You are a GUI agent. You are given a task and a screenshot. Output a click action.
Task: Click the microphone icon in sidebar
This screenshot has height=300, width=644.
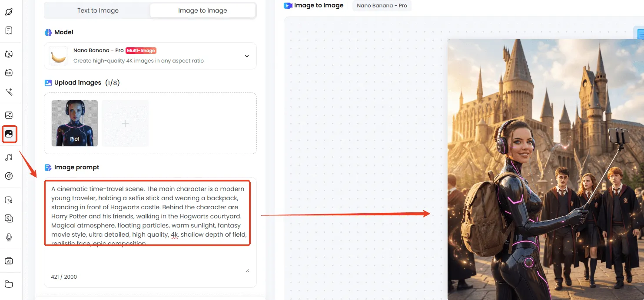pyautogui.click(x=9, y=237)
